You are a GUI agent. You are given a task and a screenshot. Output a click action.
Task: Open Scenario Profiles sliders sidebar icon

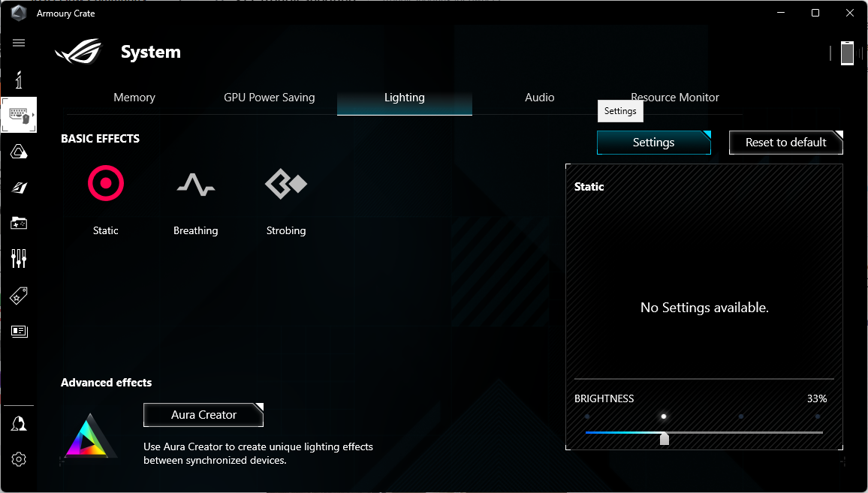19,258
